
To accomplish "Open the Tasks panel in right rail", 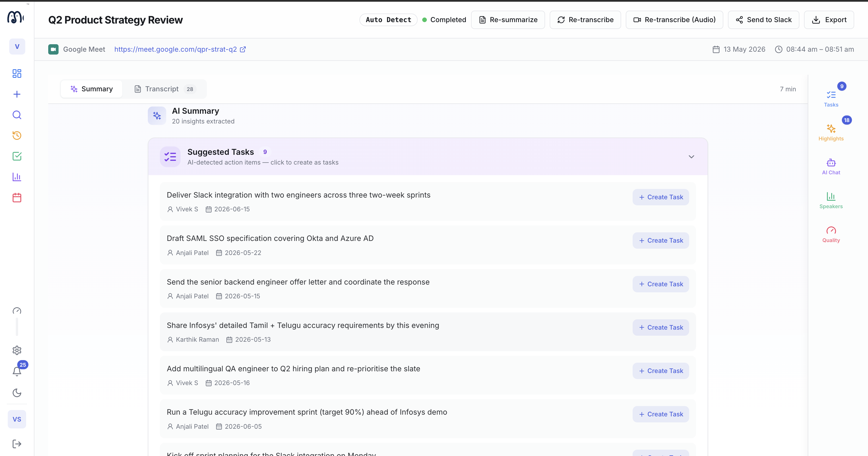I will (x=831, y=99).
